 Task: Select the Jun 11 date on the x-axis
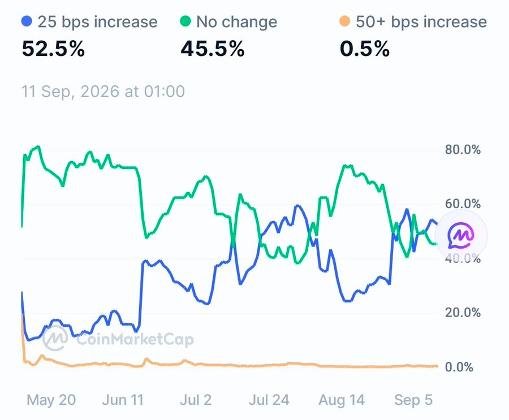(123, 400)
